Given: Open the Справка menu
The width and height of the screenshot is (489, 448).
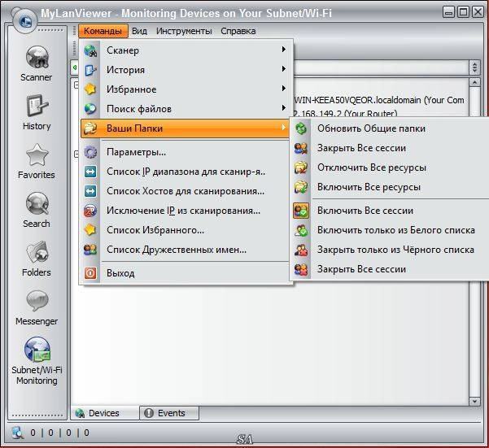Looking at the screenshot, I should click(238, 31).
